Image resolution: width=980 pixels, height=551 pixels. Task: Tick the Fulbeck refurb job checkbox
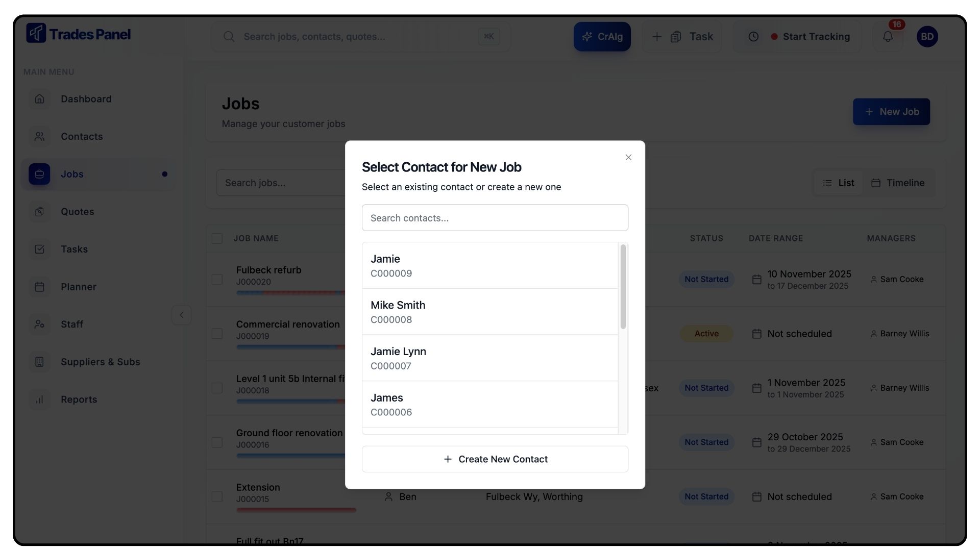click(x=217, y=280)
